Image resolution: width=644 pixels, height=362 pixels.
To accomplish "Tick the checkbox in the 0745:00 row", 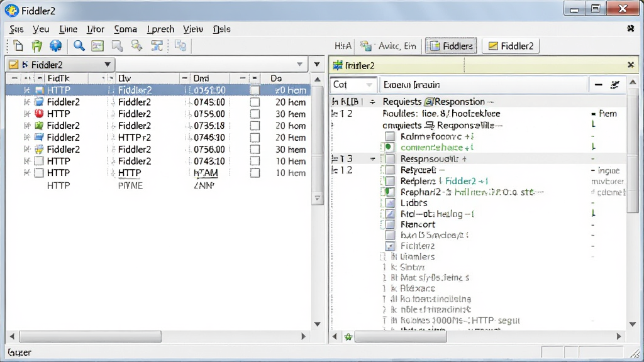I will [255, 102].
